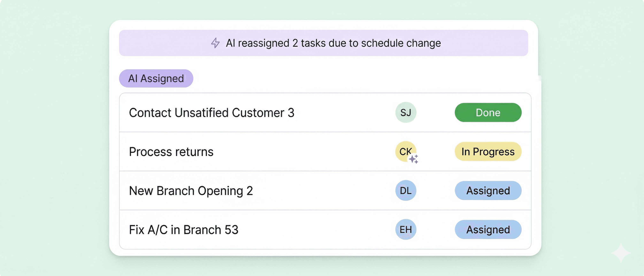Click the CK assignee avatar
Image resolution: width=644 pixels, height=276 pixels.
point(406,152)
